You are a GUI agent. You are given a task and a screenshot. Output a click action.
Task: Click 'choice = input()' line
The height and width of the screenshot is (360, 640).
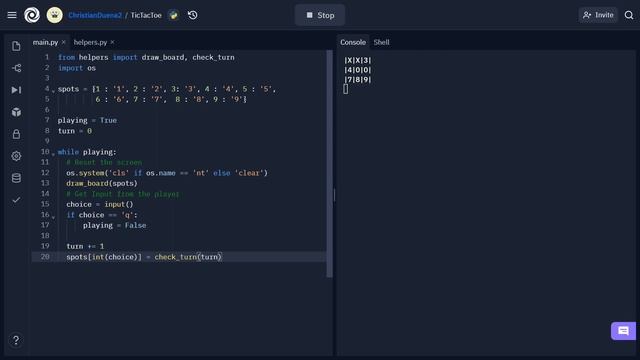(100, 204)
